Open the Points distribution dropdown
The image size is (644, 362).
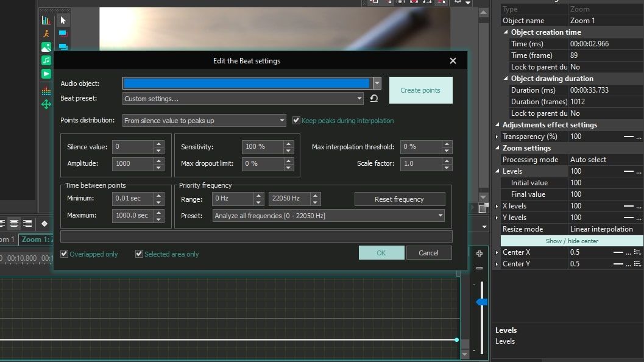click(x=282, y=120)
